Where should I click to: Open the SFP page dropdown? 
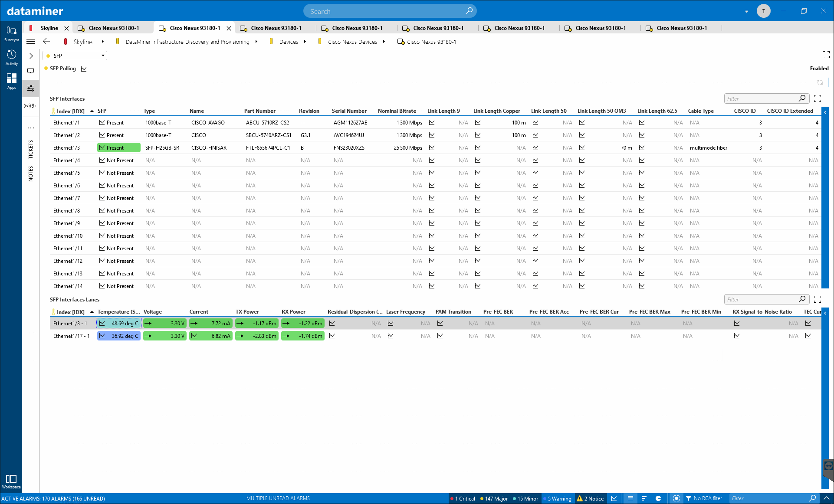tap(75, 56)
